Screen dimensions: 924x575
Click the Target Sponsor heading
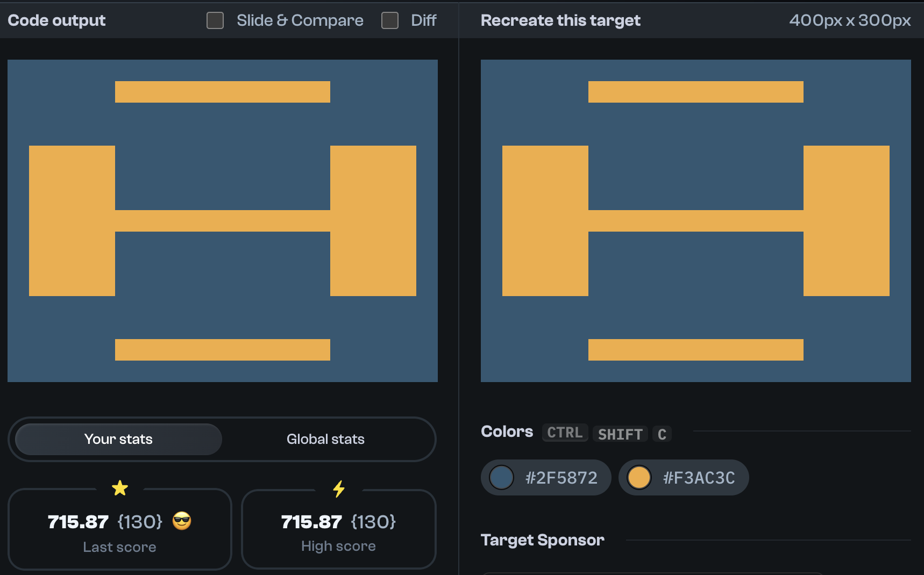(x=543, y=540)
